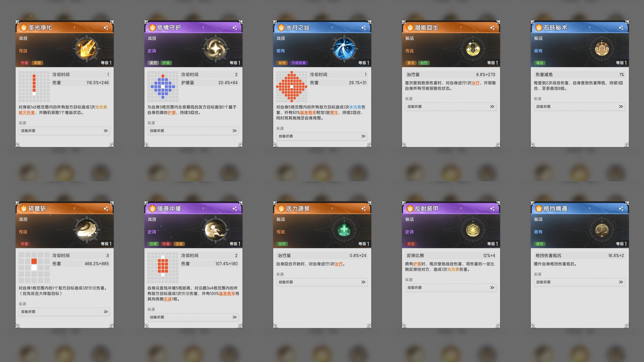Click the 负面效果 tag on 水月之丝
This screenshot has height=362, width=644.
(x=299, y=63)
